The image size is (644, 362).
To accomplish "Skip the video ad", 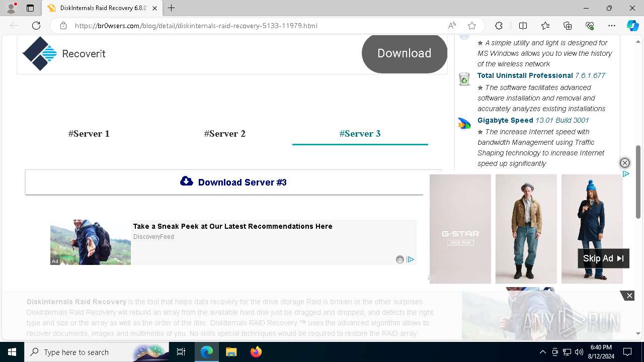I will pyautogui.click(x=603, y=258).
